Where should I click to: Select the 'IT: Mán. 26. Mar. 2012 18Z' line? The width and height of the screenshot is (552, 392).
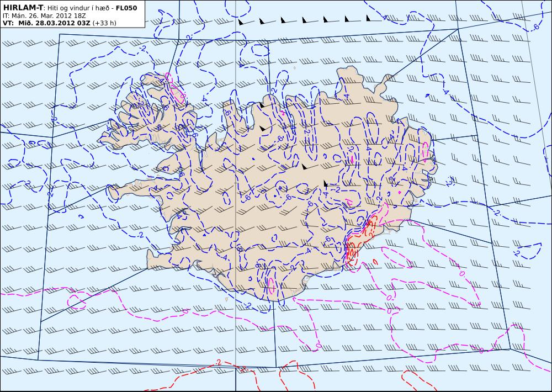44,16
